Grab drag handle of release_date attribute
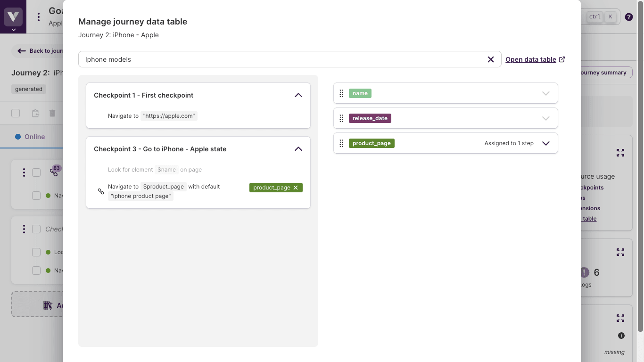 point(341,118)
